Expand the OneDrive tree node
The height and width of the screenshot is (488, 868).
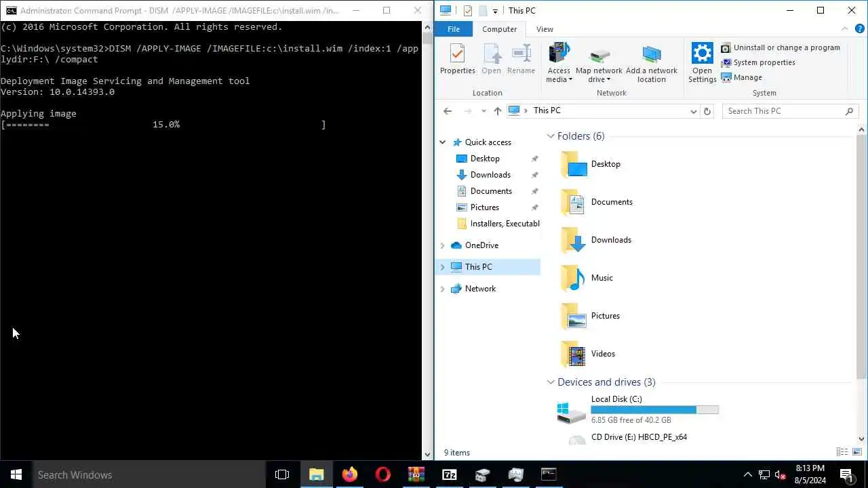click(x=443, y=245)
